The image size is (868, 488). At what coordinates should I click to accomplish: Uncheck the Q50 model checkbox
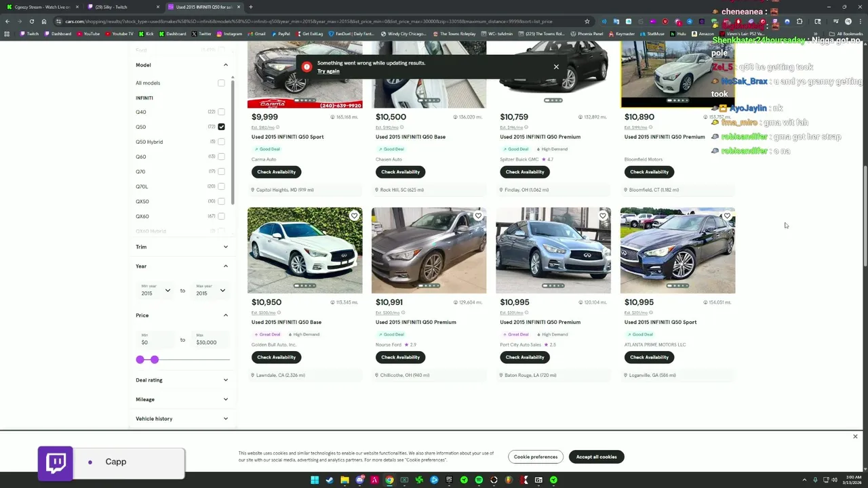point(221,127)
